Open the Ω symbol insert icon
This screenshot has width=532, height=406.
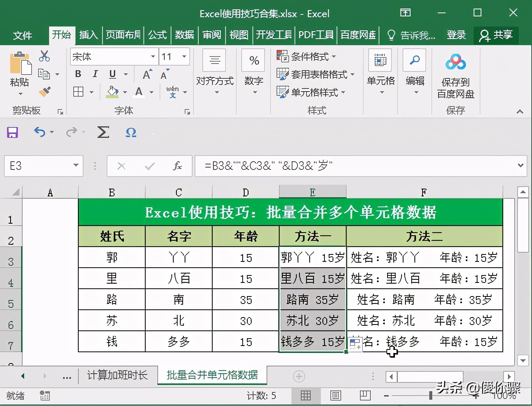pos(130,132)
